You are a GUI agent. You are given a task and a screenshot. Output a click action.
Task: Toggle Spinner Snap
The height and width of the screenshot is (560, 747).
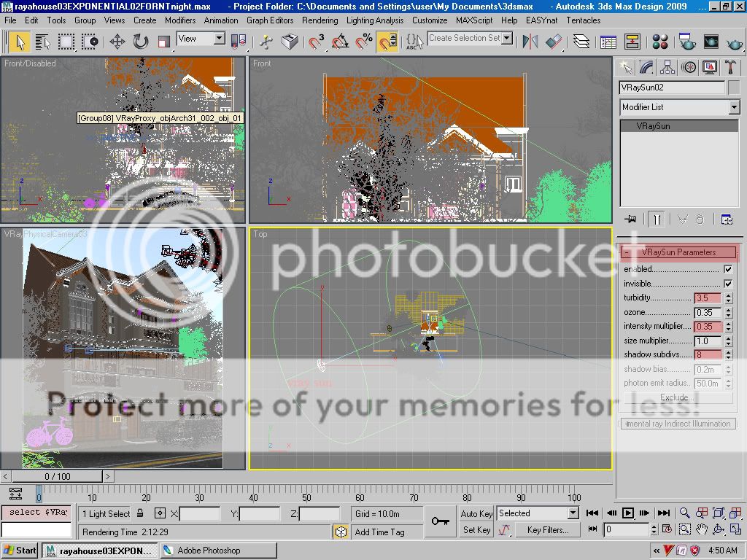coord(387,42)
